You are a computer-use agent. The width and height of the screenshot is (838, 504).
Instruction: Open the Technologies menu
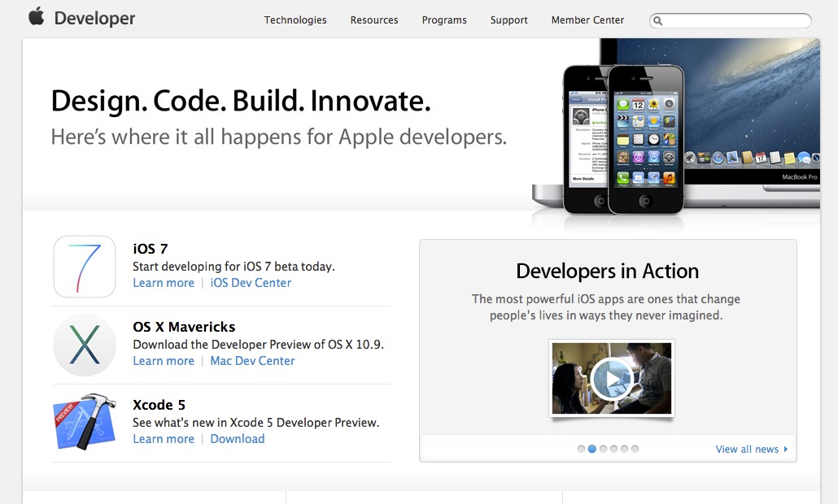295,20
